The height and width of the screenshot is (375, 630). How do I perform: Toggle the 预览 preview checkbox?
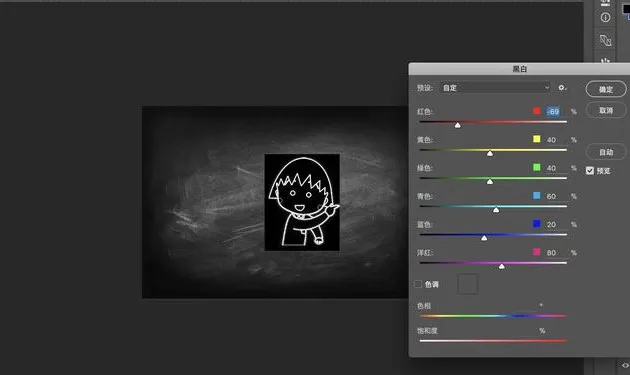pyautogui.click(x=589, y=171)
